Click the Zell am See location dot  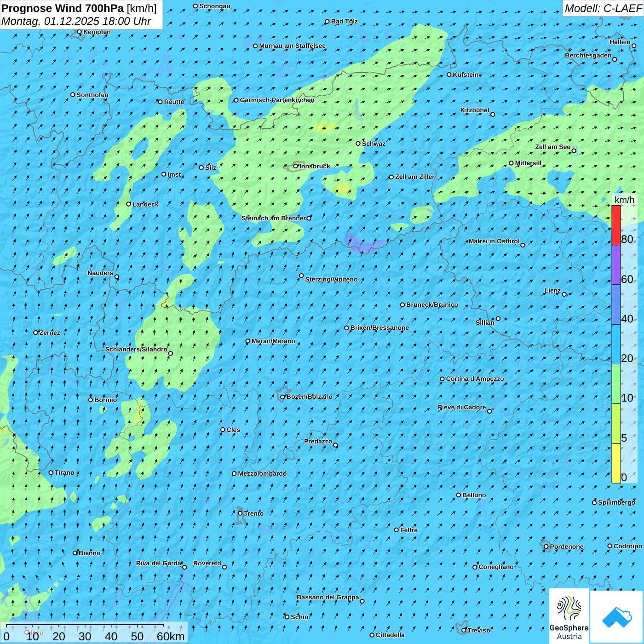pos(574,150)
